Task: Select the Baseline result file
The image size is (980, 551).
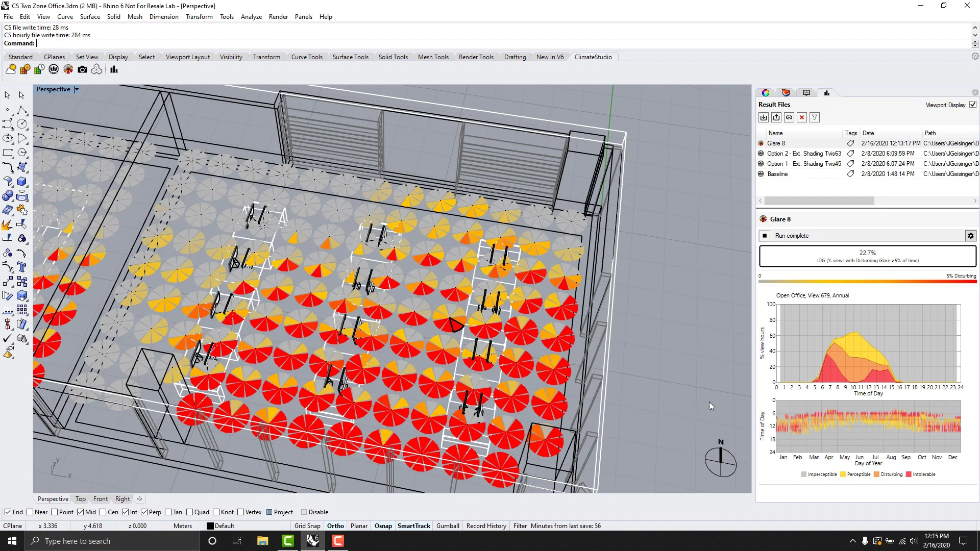Action: (x=777, y=173)
